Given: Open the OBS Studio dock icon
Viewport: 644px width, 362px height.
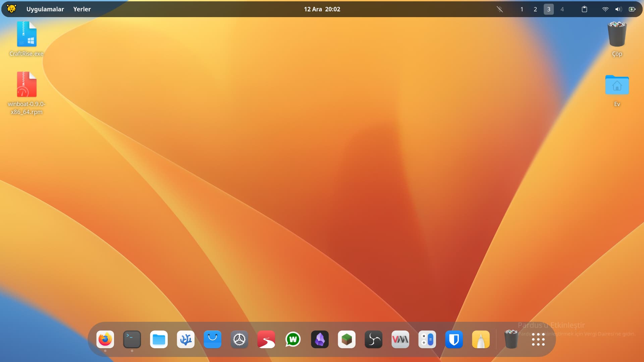Looking at the screenshot, I should [373, 340].
